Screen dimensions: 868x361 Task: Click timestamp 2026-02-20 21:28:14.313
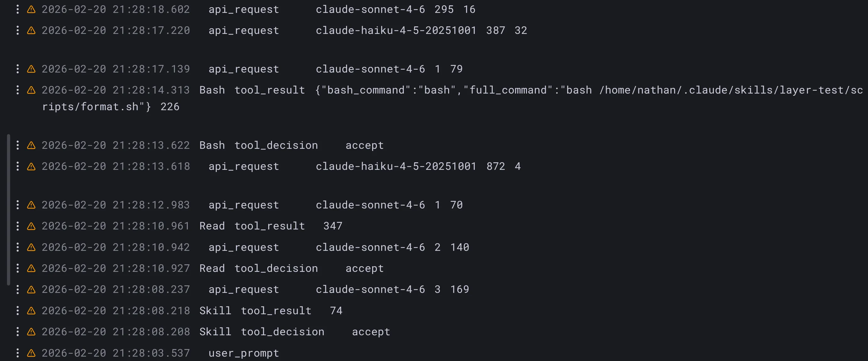point(116,90)
